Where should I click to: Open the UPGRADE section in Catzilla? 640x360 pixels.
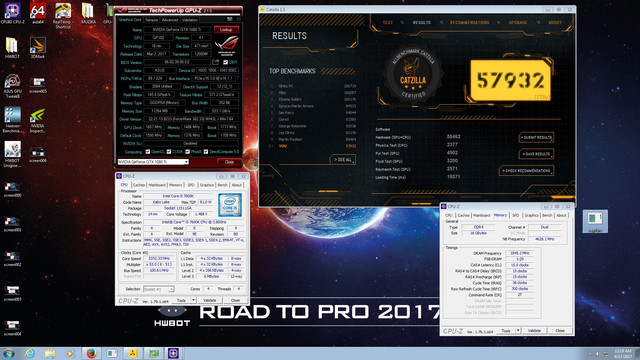tap(518, 22)
